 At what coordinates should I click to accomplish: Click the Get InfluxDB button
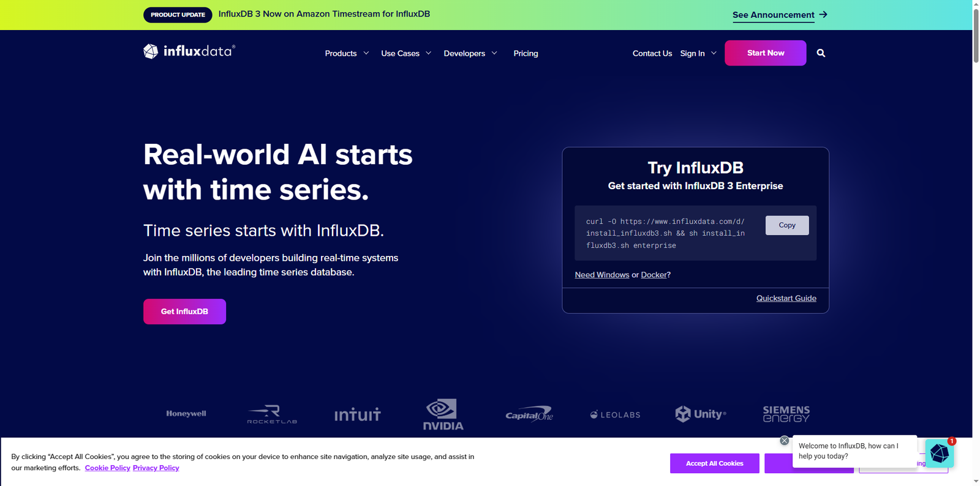point(184,312)
